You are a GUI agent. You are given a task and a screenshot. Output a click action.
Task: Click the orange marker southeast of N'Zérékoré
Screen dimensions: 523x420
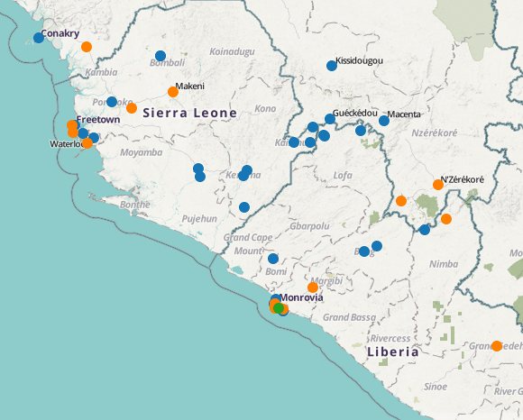[x=446, y=219]
